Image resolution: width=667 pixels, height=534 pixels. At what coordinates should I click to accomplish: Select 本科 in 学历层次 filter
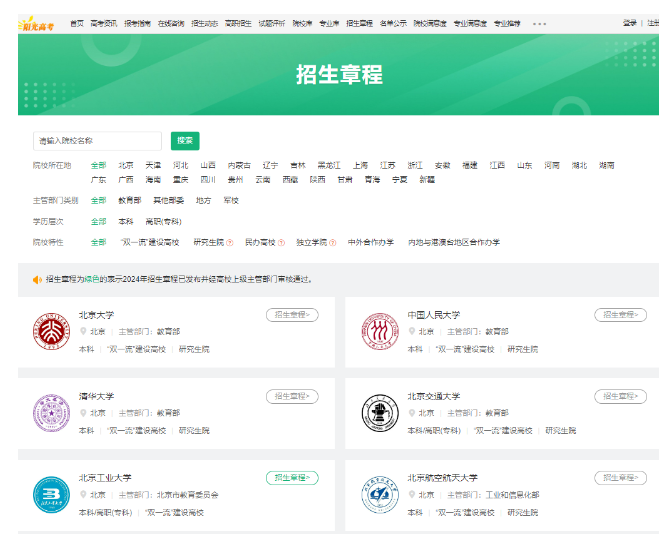126,222
